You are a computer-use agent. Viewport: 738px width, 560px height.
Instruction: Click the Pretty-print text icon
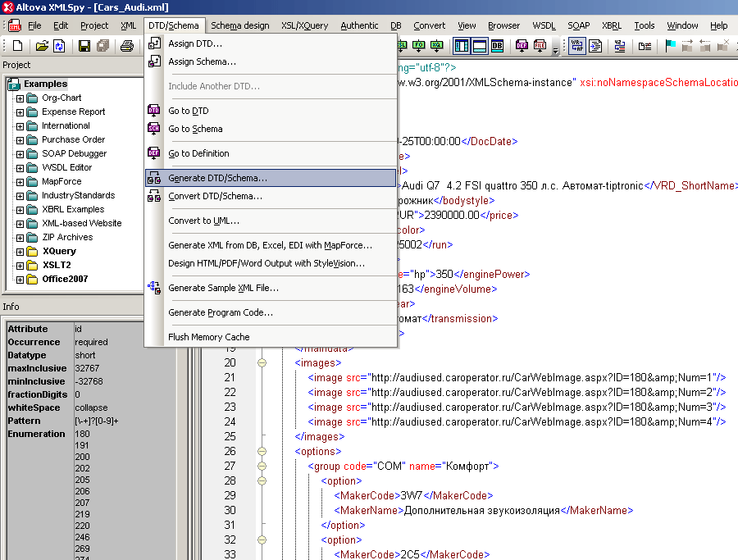point(595,46)
